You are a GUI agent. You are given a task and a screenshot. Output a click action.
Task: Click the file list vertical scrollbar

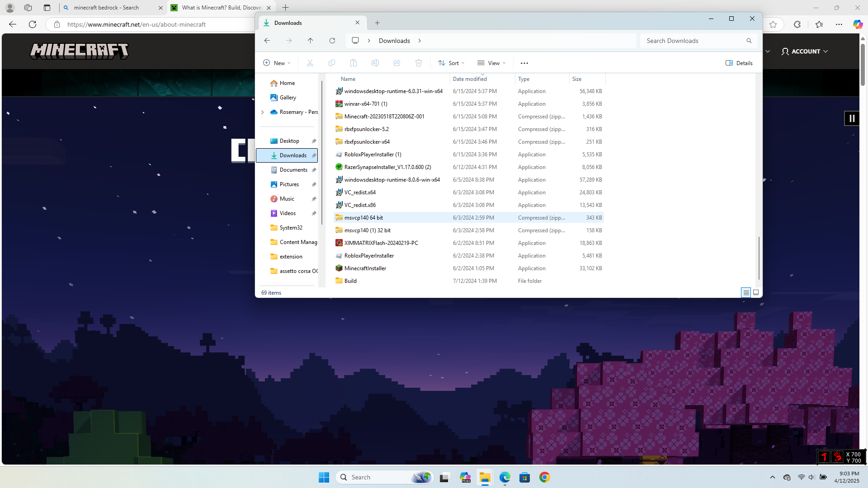(x=759, y=258)
